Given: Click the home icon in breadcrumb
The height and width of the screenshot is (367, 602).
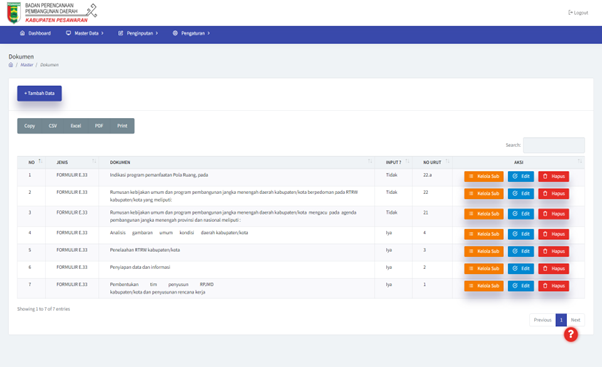Looking at the screenshot, I should pos(11,65).
